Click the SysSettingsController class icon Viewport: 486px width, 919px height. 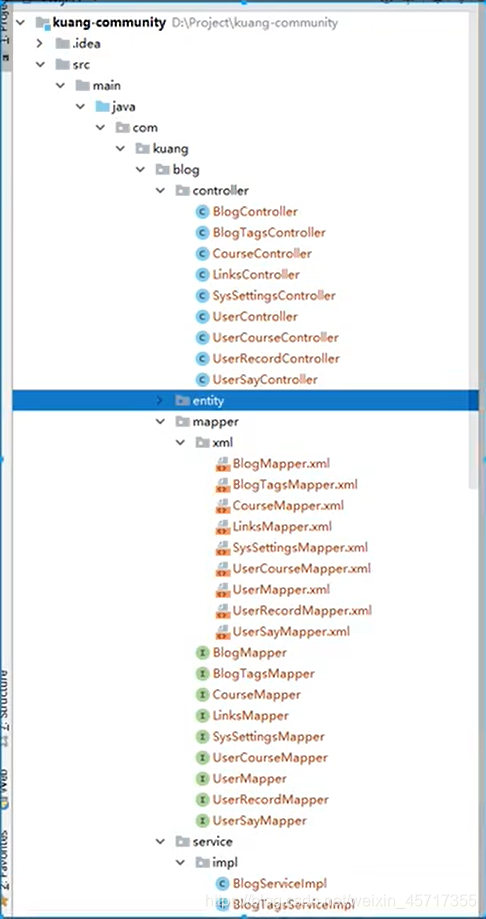point(202,295)
